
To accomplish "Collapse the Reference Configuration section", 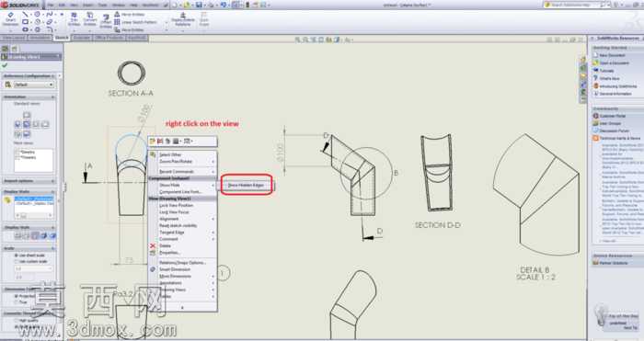I will pyautogui.click(x=53, y=76).
